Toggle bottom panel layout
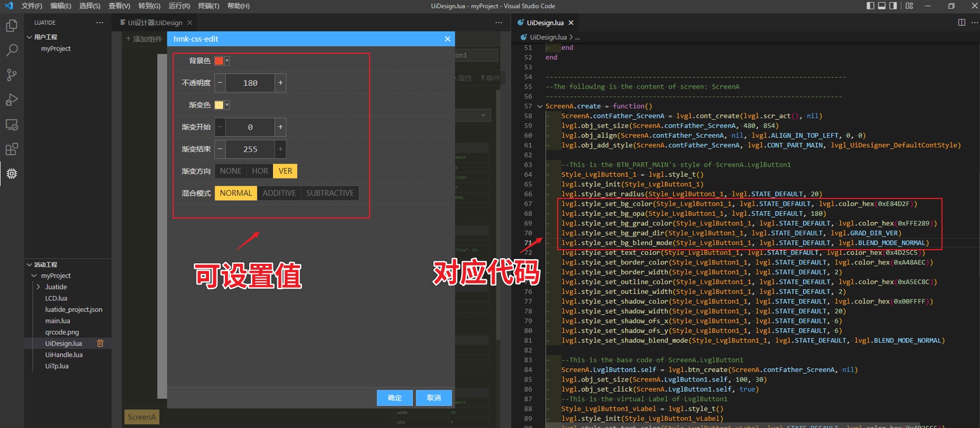This screenshot has width=980, height=428. click(882, 6)
